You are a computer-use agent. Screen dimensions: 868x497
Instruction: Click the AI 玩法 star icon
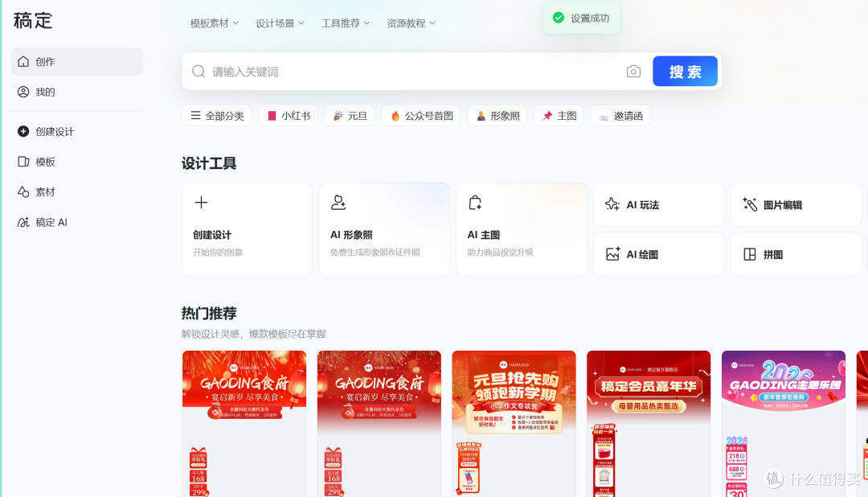[612, 204]
